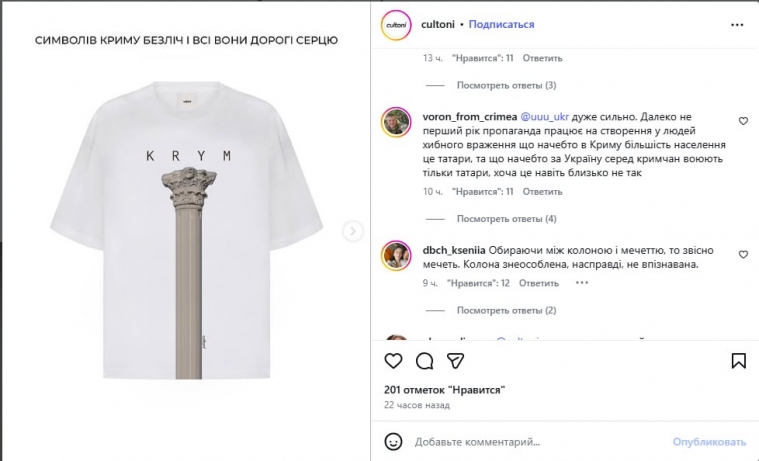Open cultoni profile avatar
Viewport: 759px width, 461px height.
click(397, 24)
